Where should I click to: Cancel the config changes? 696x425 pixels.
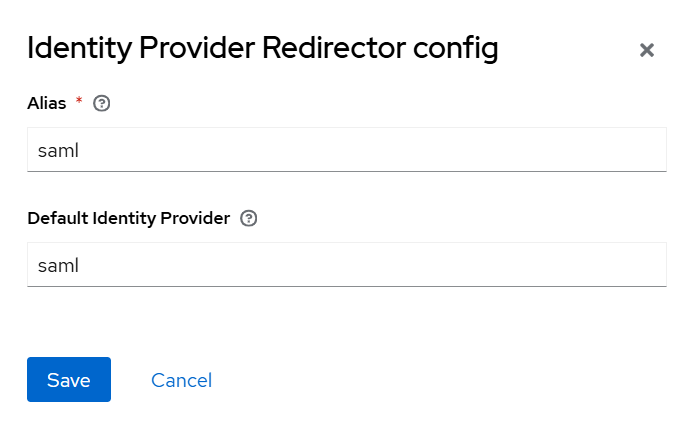coord(181,380)
